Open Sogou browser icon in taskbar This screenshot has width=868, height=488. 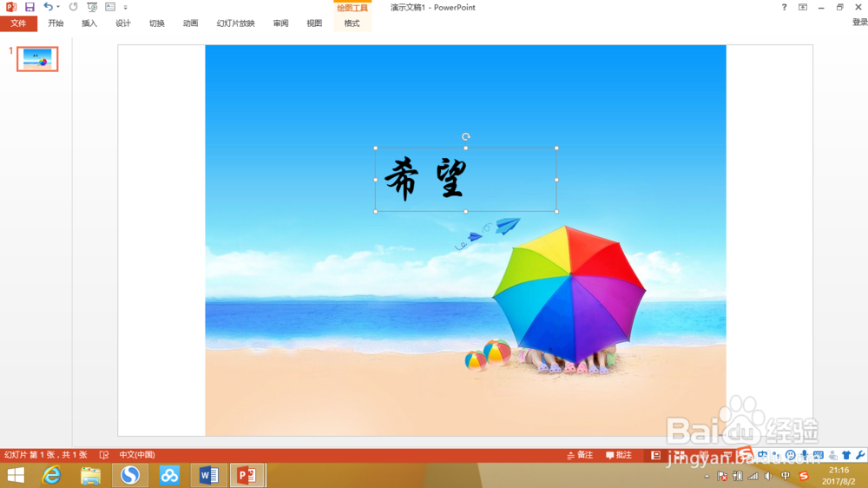[130, 475]
